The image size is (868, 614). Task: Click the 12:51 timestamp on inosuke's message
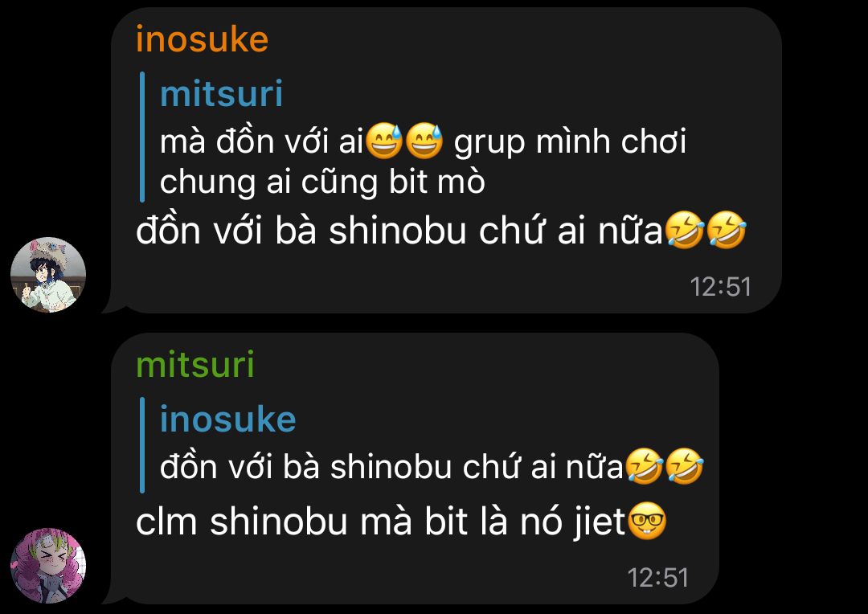pos(720,287)
